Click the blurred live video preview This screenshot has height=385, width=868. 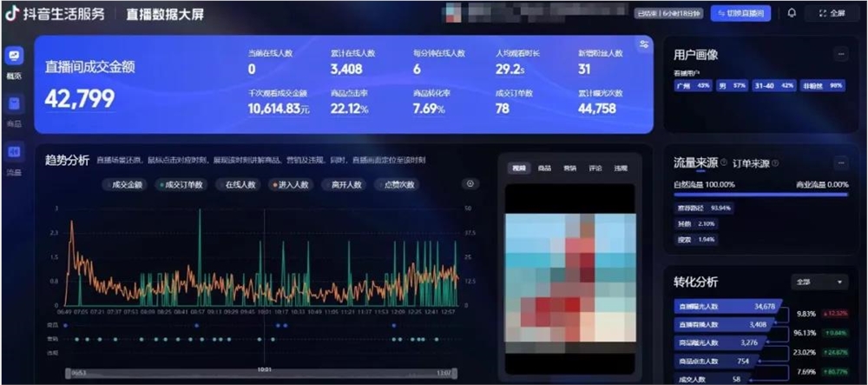point(570,279)
